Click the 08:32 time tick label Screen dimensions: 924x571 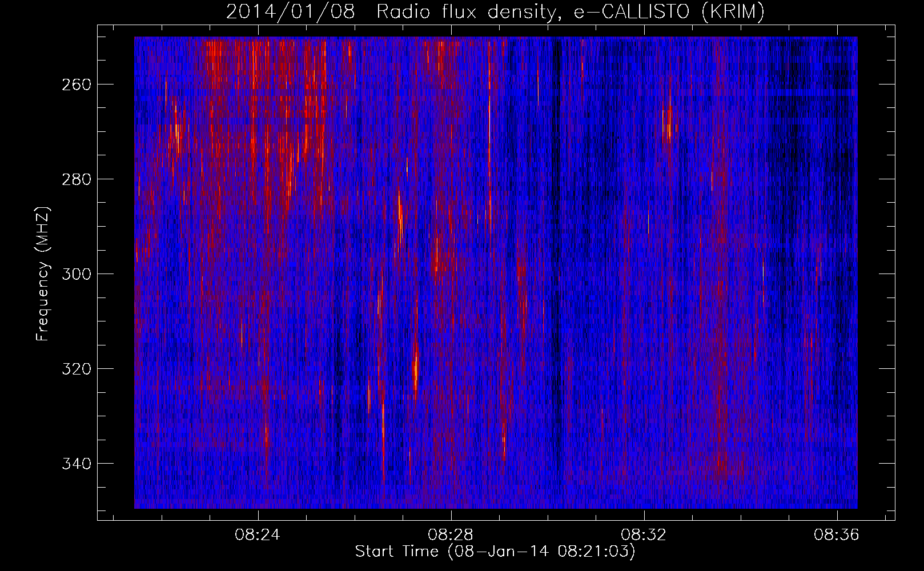pos(644,535)
